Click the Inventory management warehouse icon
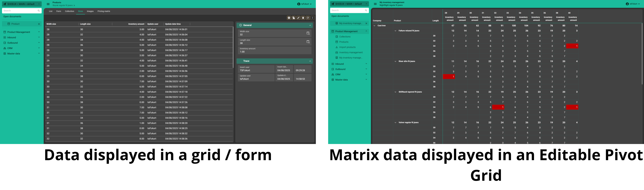The height and width of the screenshot is (190, 644). click(x=337, y=53)
